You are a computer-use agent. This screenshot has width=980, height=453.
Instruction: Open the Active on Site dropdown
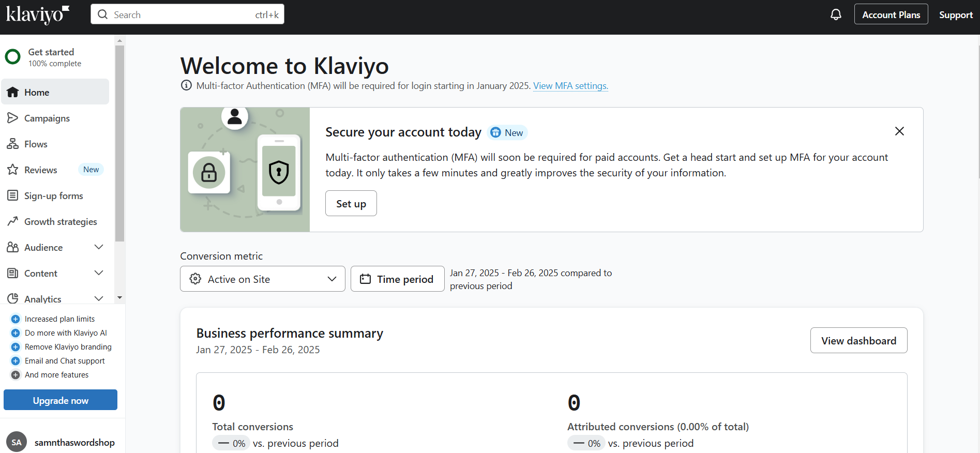click(263, 279)
